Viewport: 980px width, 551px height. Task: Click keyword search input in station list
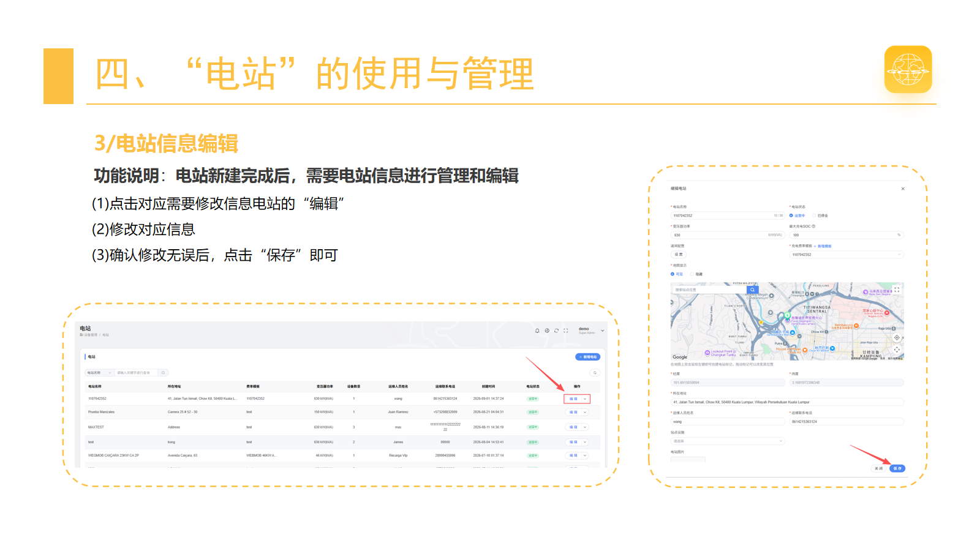(136, 373)
